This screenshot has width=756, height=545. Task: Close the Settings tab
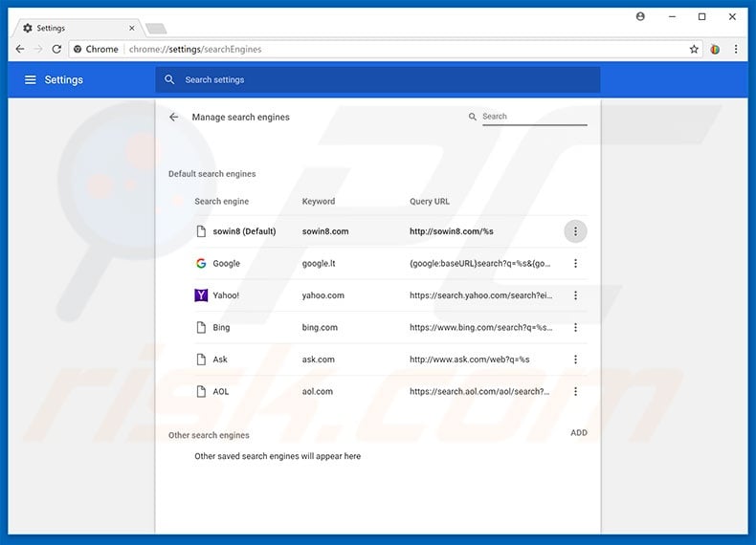132,28
